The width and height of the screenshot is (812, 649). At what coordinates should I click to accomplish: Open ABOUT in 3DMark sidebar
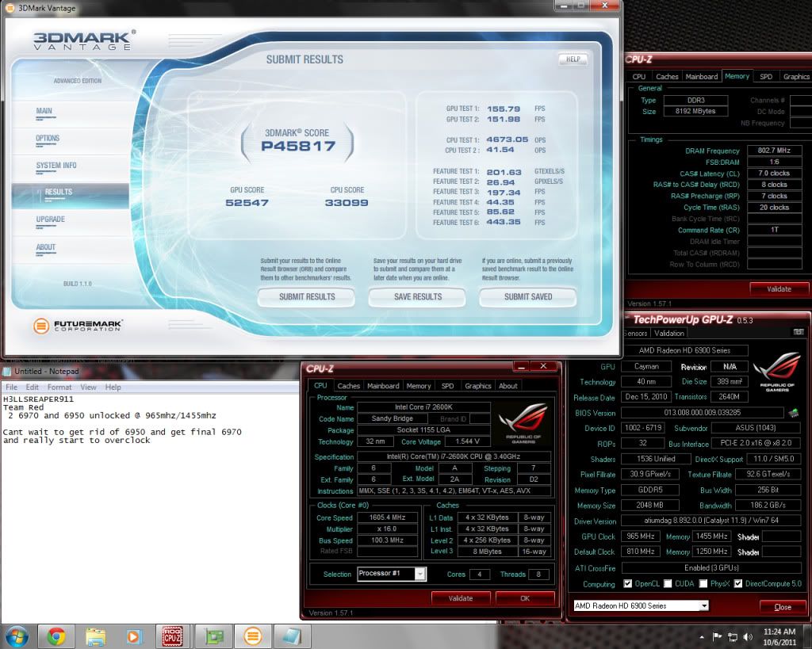[45, 247]
